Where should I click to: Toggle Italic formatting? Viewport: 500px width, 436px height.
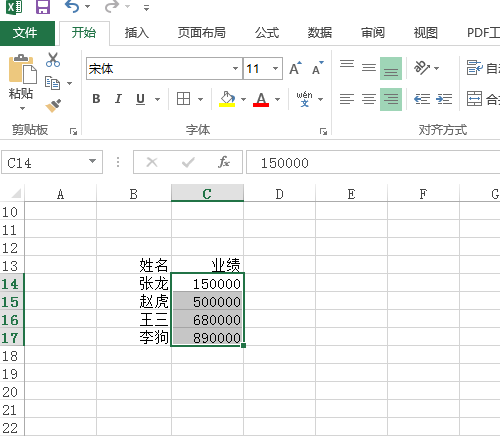(x=118, y=99)
